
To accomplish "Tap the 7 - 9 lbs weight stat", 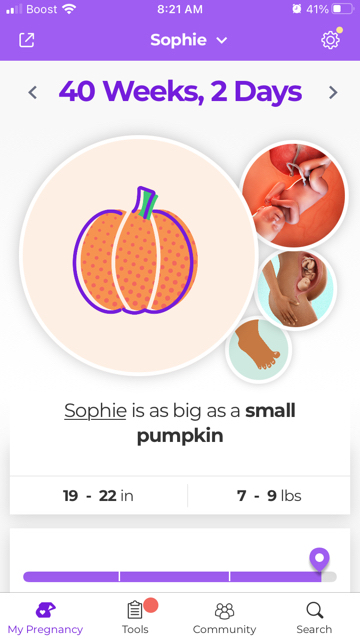I will click(x=269, y=496).
